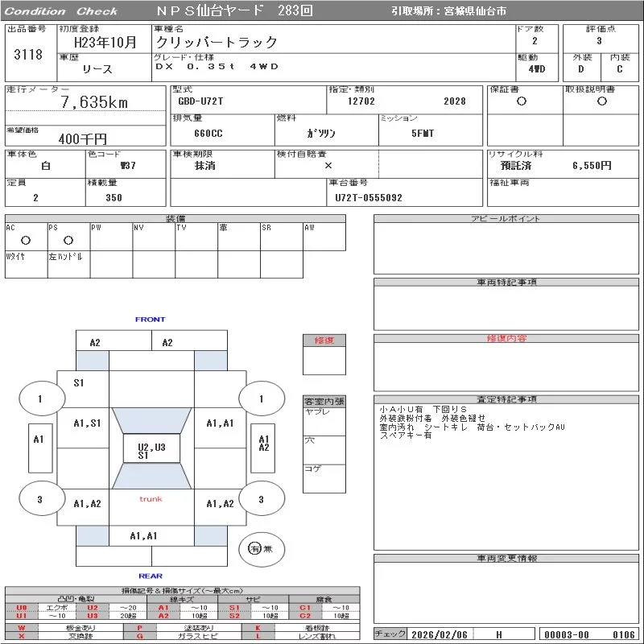
Task: Select the 'Wタイヤ' equipment cell
Action: [x=27, y=264]
